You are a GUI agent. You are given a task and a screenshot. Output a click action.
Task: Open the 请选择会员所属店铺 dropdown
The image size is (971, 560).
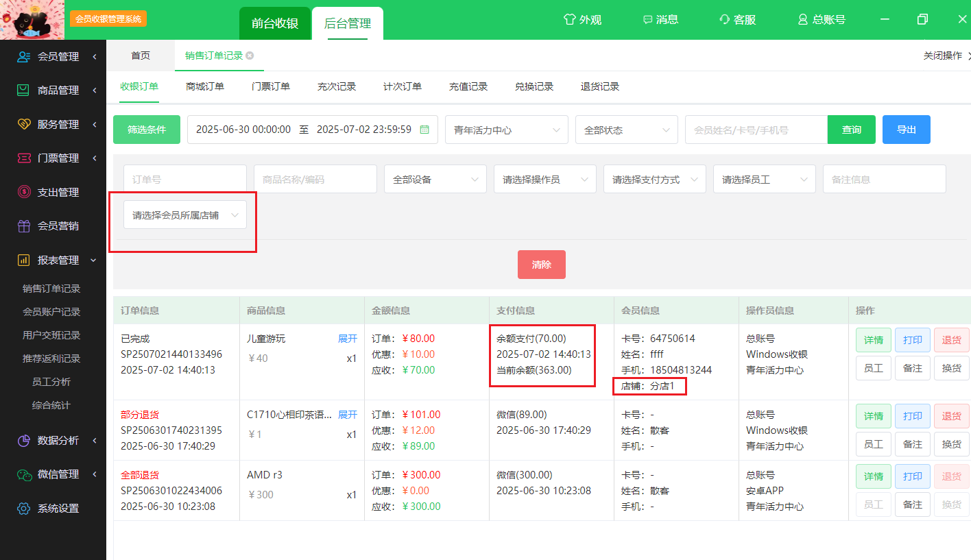(x=184, y=215)
